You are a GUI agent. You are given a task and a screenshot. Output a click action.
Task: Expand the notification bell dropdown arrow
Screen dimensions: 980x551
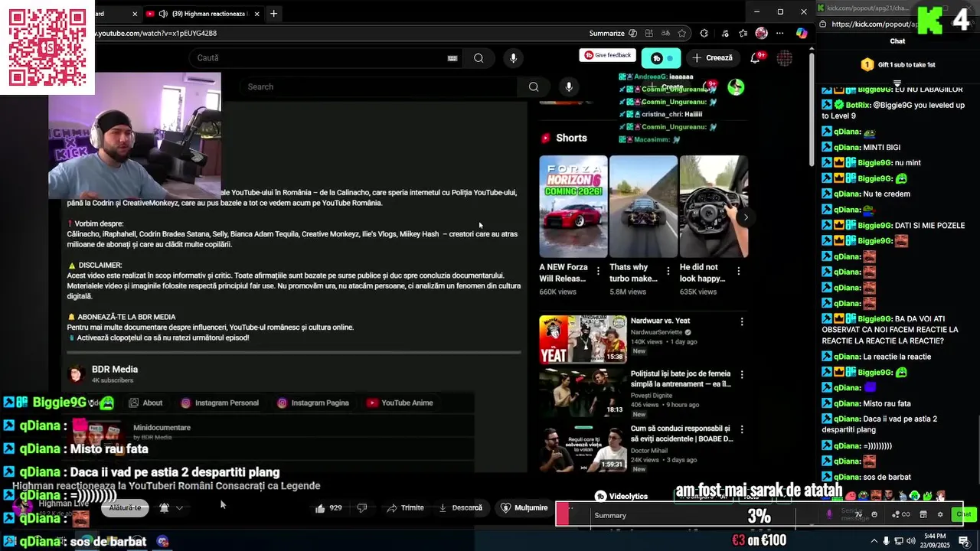click(179, 508)
